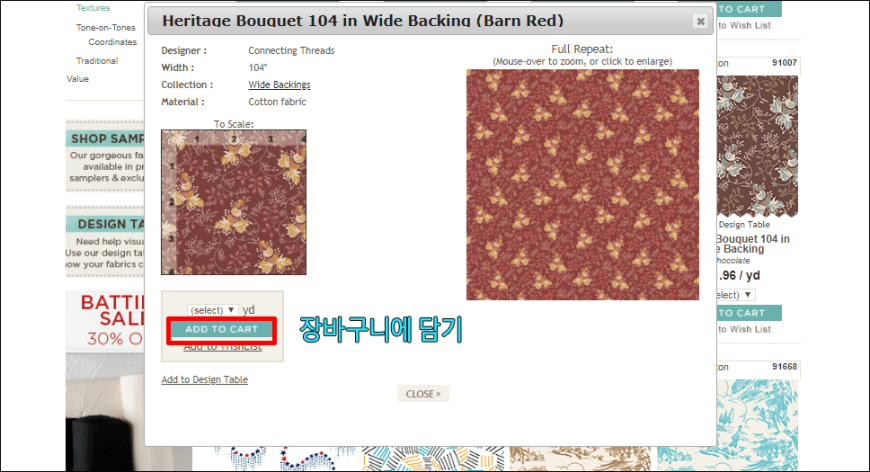Click the Cotton fabric material text
The height and width of the screenshot is (472, 870).
[x=277, y=102]
